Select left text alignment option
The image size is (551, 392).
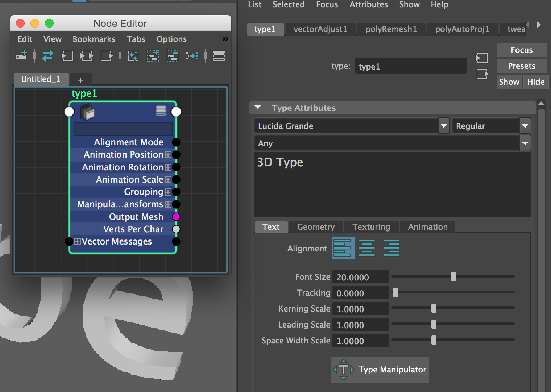point(343,248)
